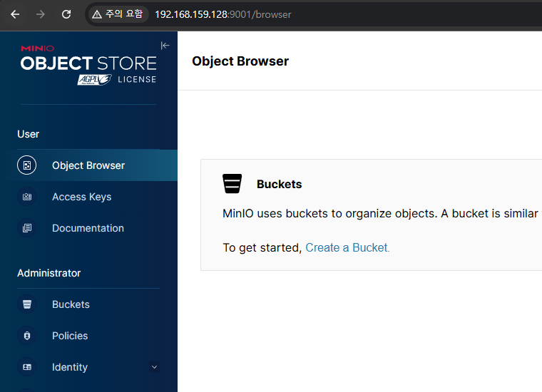This screenshot has width=542, height=392.
Task: Click the not-secure warning badge in the address bar
Action: 118,14
